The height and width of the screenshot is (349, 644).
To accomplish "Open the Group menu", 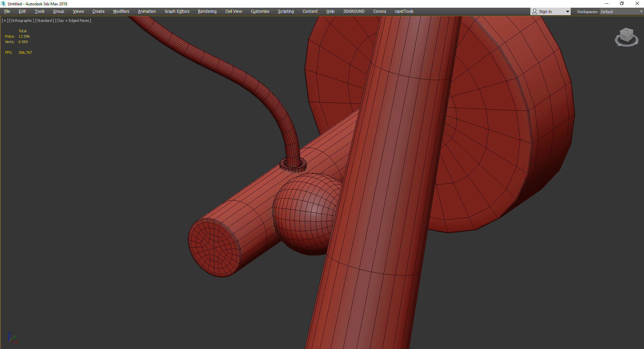I will (59, 11).
